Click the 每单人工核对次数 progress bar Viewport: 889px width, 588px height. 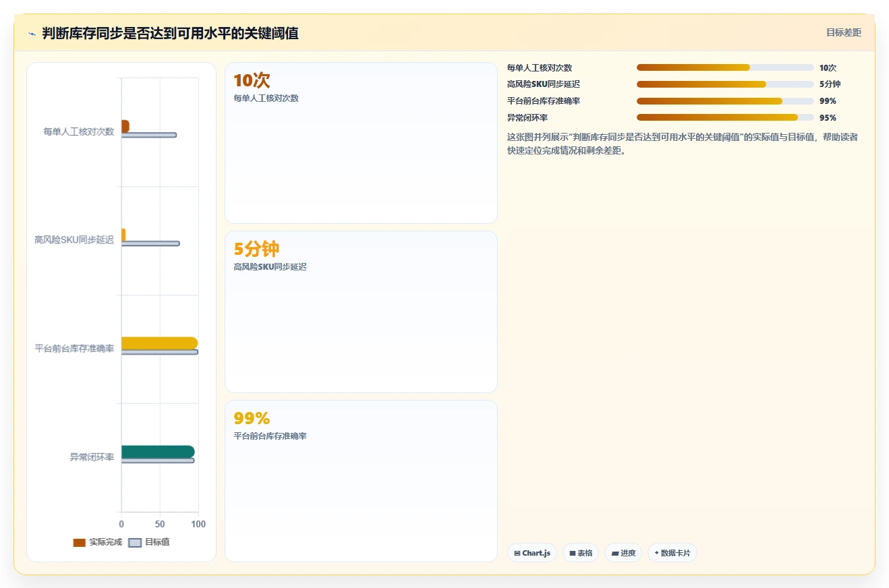[725, 67]
